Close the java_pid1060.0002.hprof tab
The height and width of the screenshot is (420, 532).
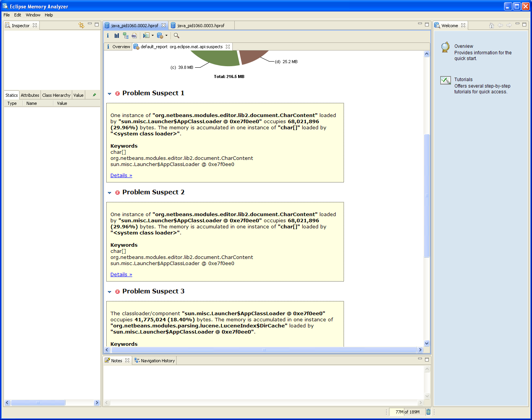click(x=164, y=25)
